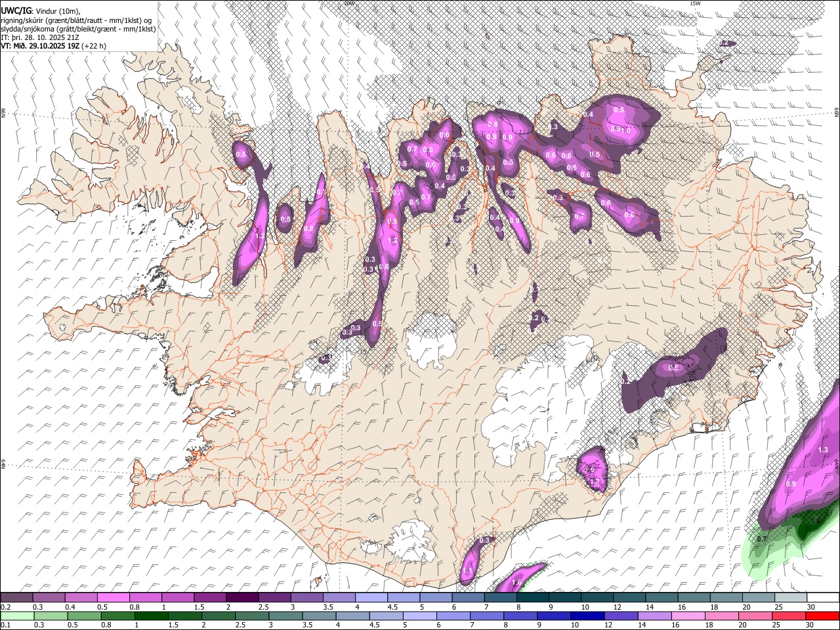The image size is (840, 630).
Task: Pick the upper legend swatch between 6 and 7
Action: (x=467, y=597)
